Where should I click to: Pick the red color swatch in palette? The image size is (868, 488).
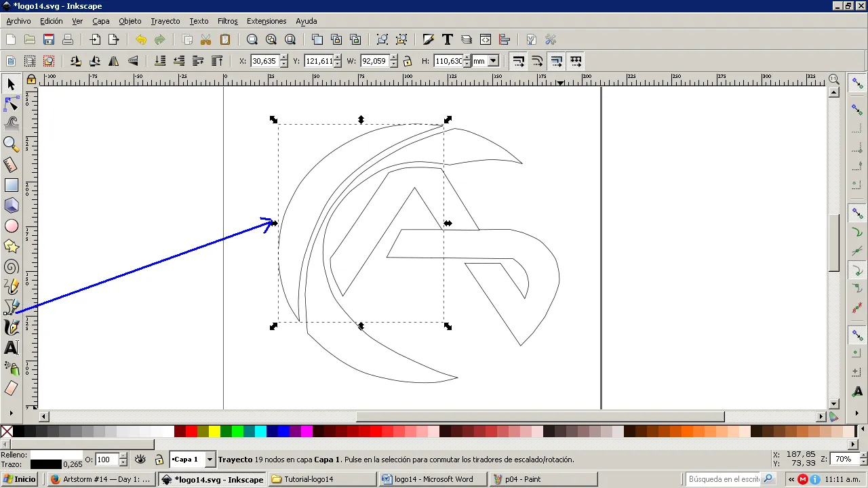coord(191,431)
